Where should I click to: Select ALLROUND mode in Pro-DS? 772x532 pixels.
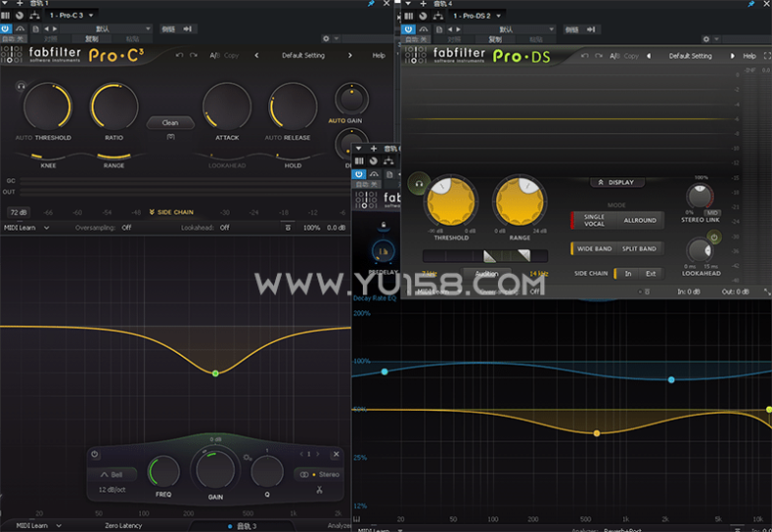640,220
